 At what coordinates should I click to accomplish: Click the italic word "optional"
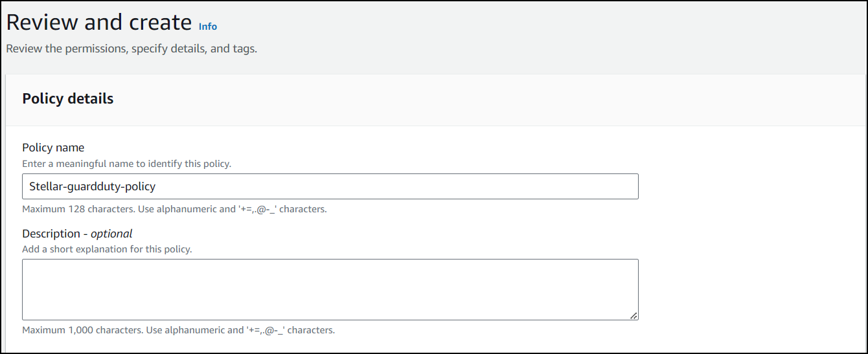(x=111, y=234)
